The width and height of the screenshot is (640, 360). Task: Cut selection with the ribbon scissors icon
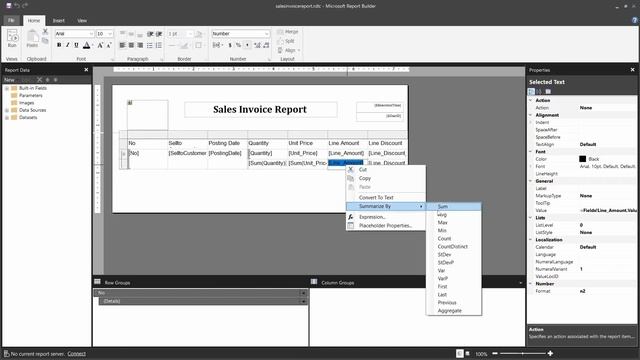[45, 32]
